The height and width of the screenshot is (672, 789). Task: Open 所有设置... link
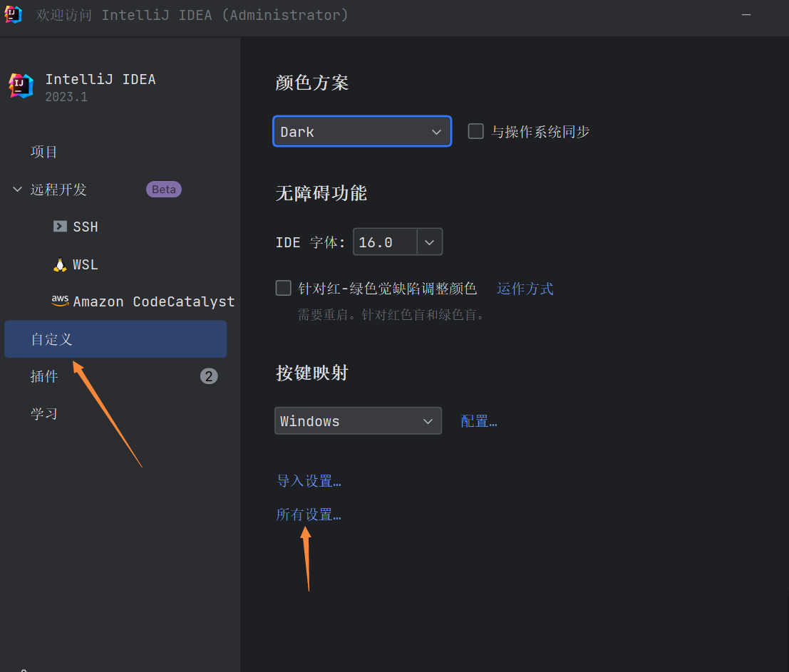click(x=309, y=515)
